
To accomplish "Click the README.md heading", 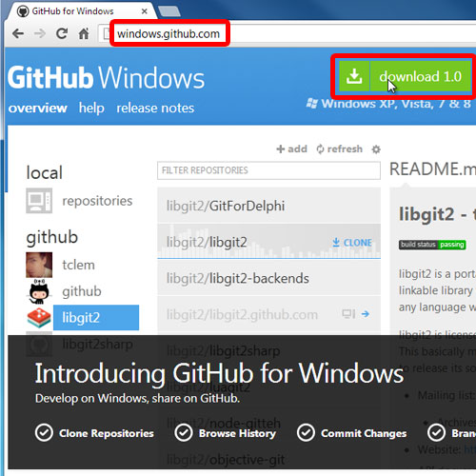I will pos(432,169).
